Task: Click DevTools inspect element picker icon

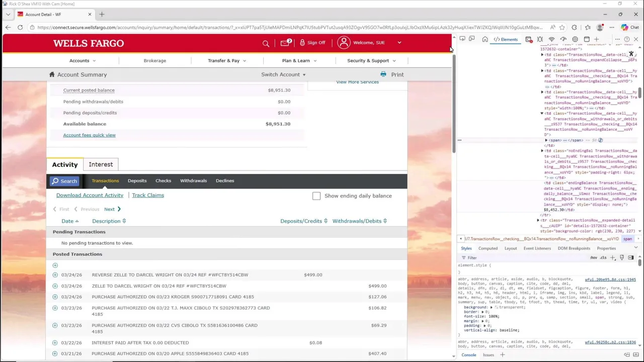Action: coord(462,39)
